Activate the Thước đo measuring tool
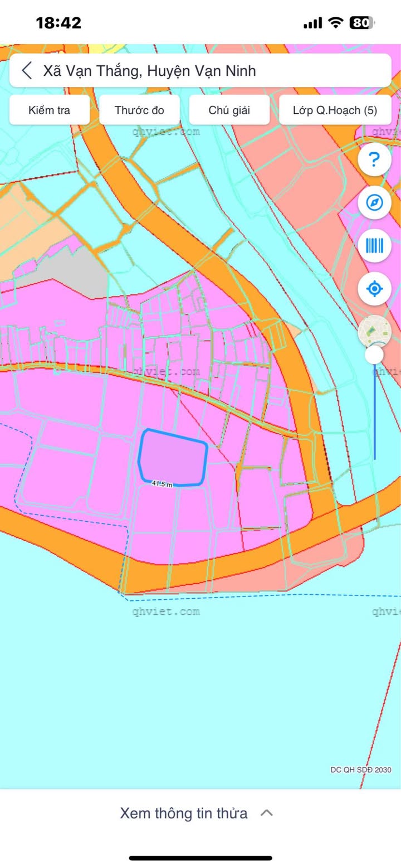 coord(139,110)
